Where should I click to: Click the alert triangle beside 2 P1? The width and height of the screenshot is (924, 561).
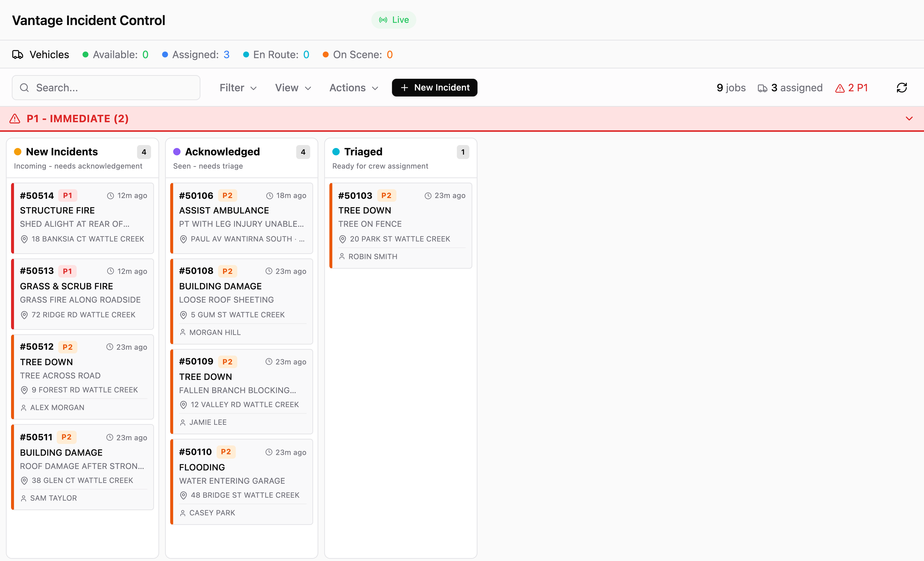click(x=840, y=88)
